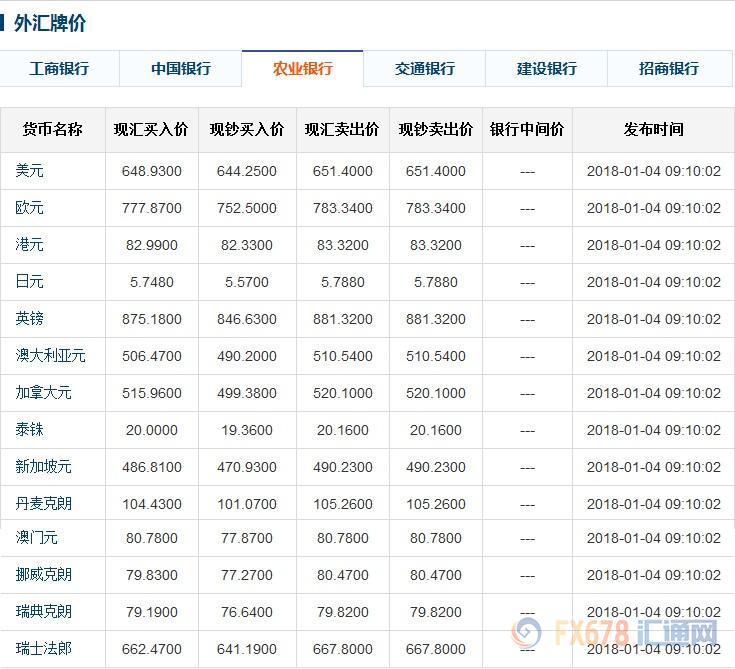Viewport: 735px width, 669px height.
Task: Click the value 752.5000 for 欧元
Action: 247,208
